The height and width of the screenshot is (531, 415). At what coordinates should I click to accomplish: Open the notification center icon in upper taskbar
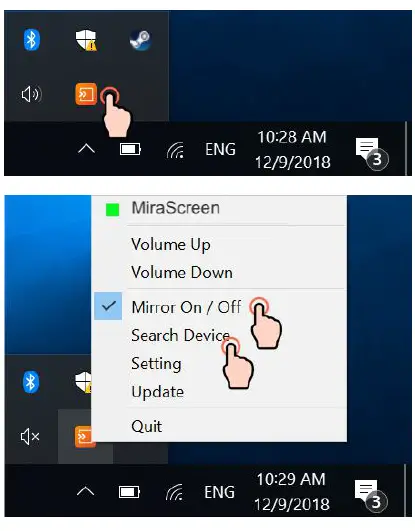372,153
